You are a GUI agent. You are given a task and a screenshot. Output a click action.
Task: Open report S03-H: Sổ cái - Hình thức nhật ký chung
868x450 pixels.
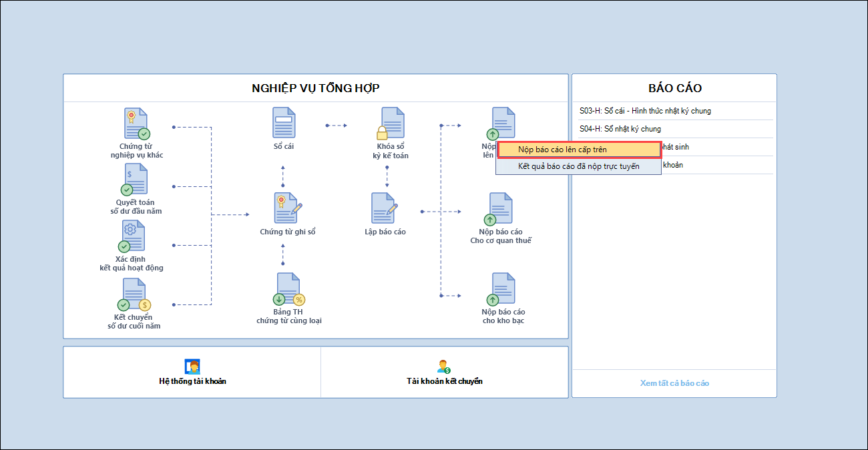click(645, 111)
